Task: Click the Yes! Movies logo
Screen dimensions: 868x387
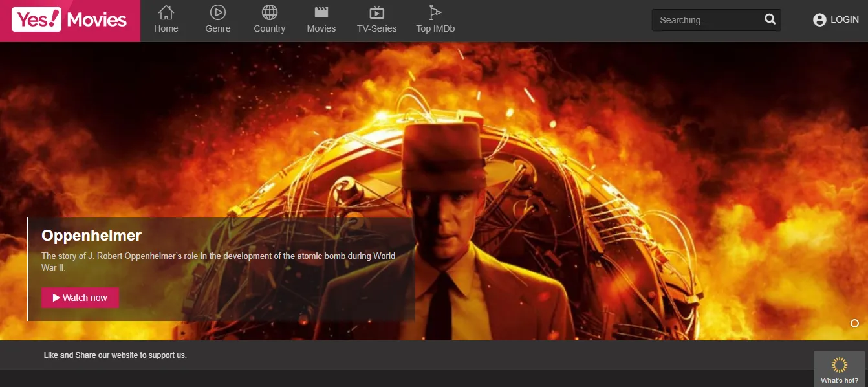Action: 70,20
